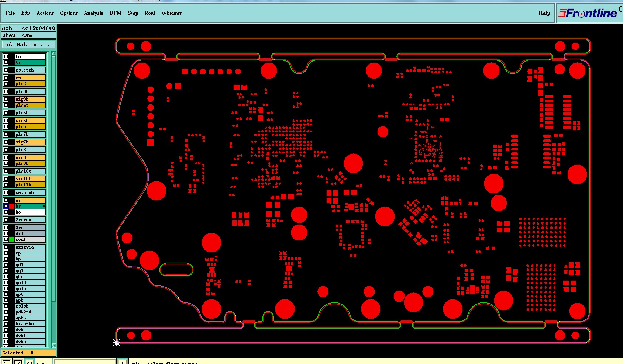Image resolution: width=623 pixels, height=364 pixels.
Task: Click the origin datum marker on canvas
Action: coord(116,343)
